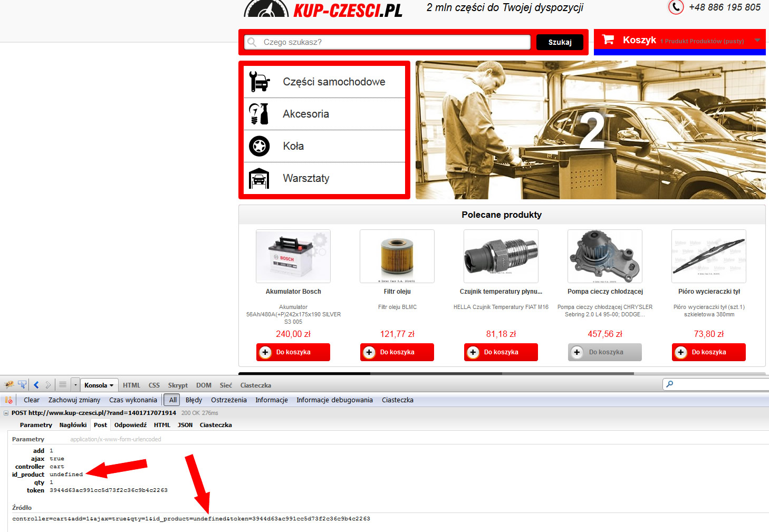Click the Pompa cieczy chłodzącej product image
This screenshot has height=532, width=769.
(605, 256)
